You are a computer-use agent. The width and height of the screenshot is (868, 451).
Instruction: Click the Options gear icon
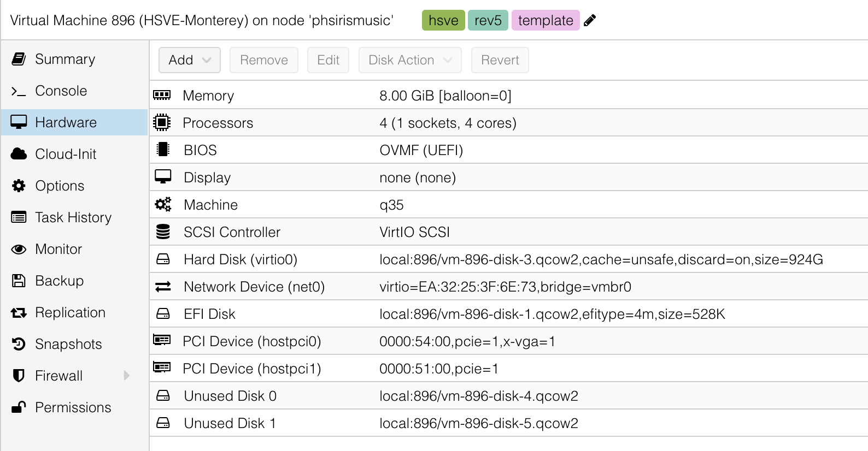click(x=19, y=186)
